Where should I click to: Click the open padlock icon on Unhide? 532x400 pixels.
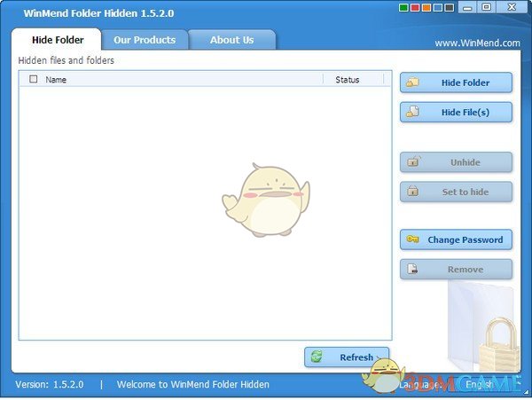click(413, 161)
